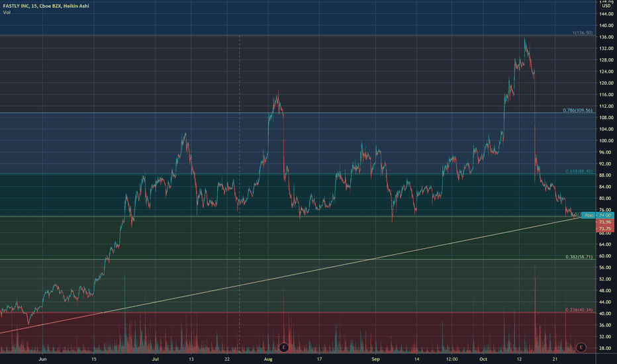Image resolution: width=617 pixels, height=364 pixels.
Task: Click the 12:00 time axis label
Action: tap(451, 359)
